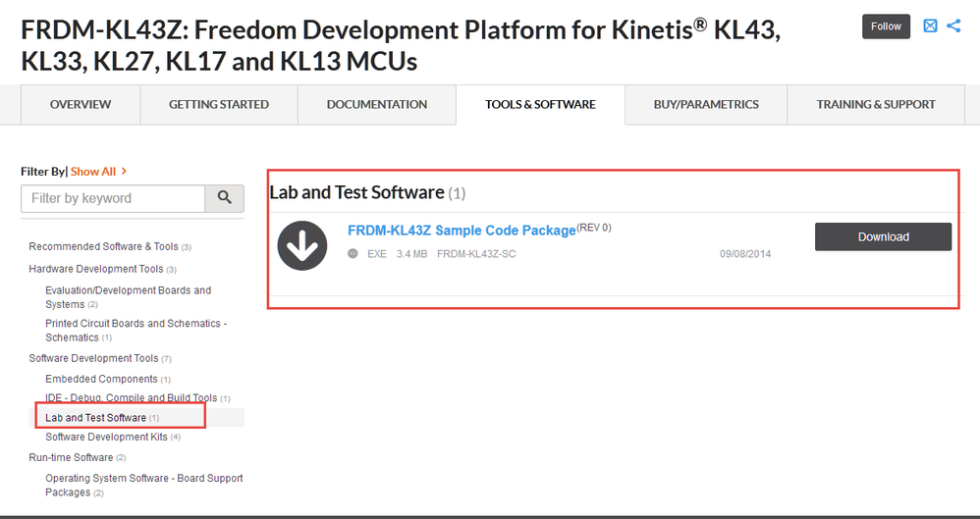Click the email envelope icon near Follow
980x519 pixels.
(x=930, y=26)
